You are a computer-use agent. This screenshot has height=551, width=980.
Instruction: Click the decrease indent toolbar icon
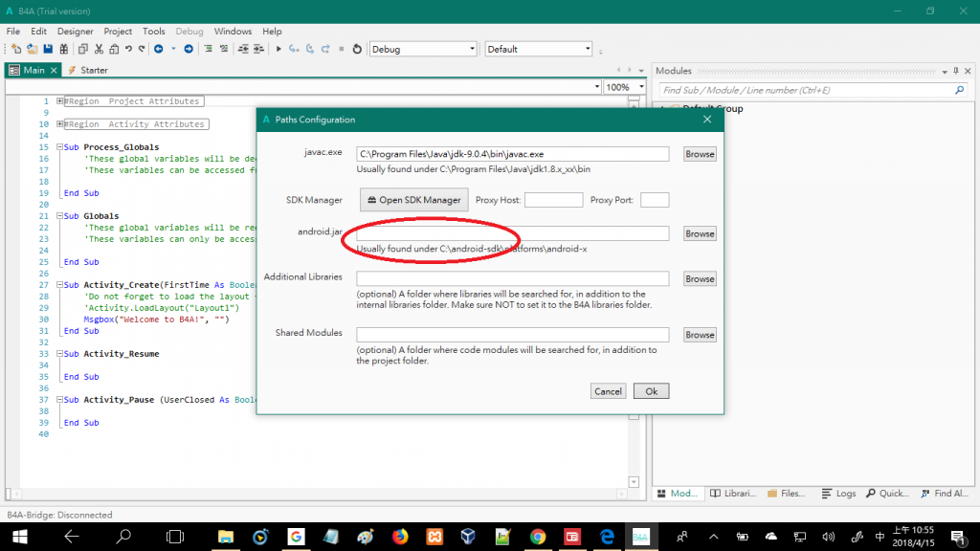coord(243,49)
